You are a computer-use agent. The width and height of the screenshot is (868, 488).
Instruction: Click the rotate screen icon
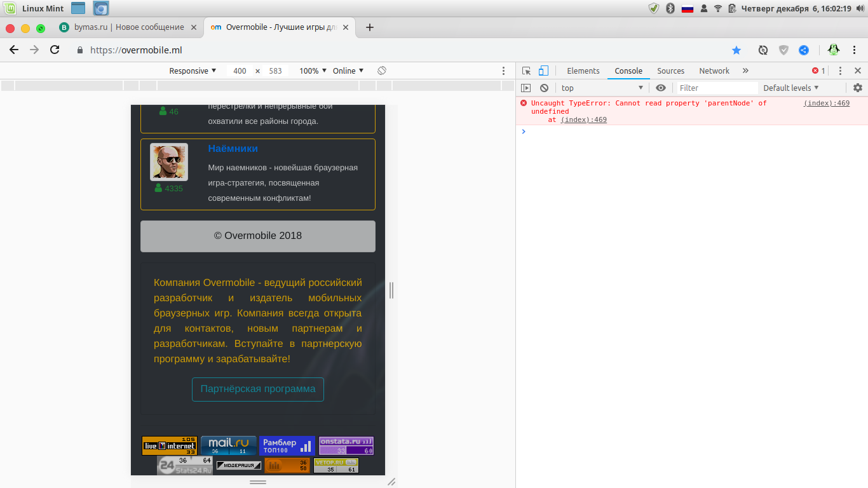(x=382, y=71)
